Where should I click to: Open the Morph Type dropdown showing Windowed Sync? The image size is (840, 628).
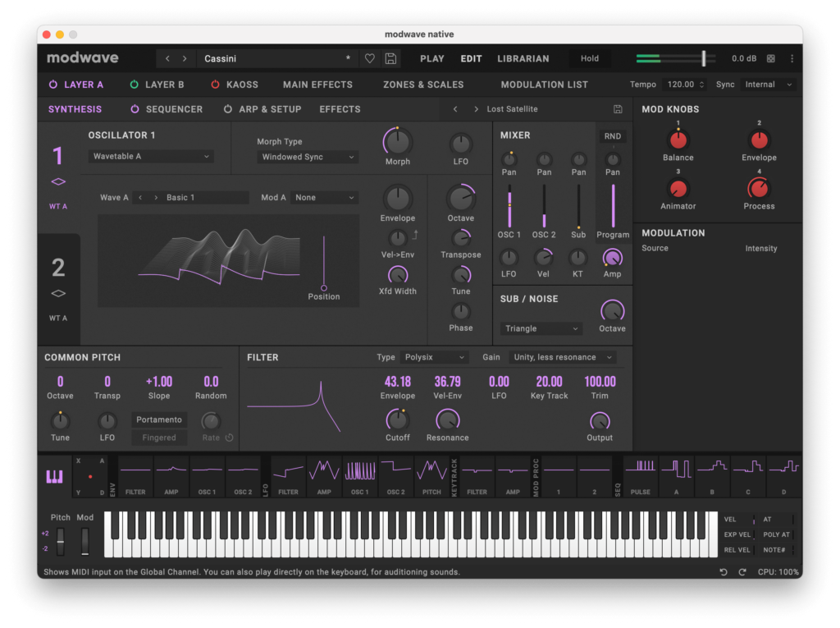[x=307, y=157]
